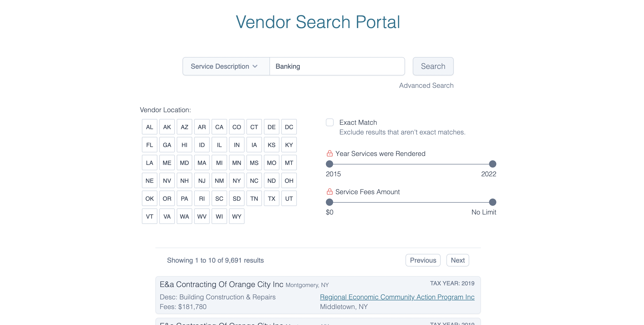
Task: Filter vendors by MI
Action: point(219,163)
